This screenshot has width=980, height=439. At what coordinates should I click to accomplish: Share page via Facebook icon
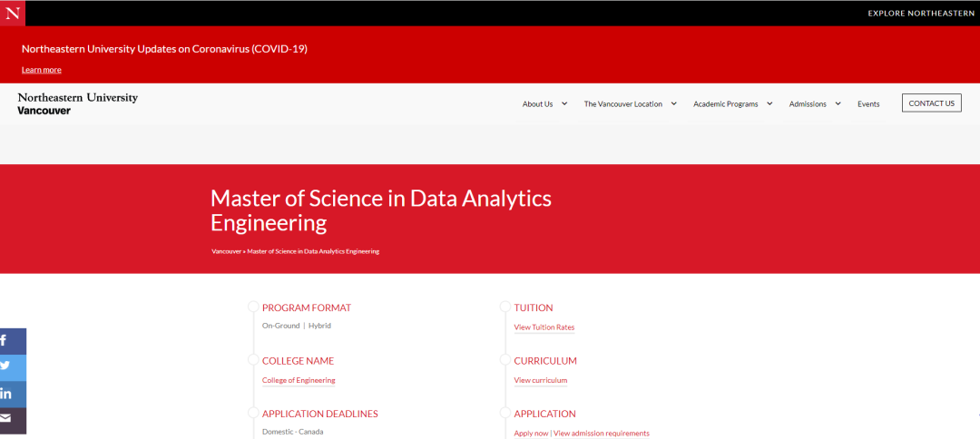(13, 341)
